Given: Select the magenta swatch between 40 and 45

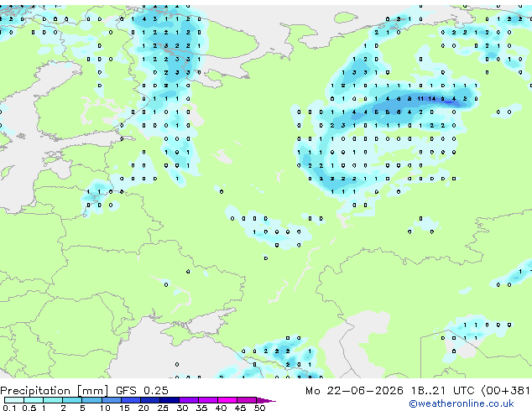Looking at the screenshot, I should pyautogui.click(x=227, y=400).
